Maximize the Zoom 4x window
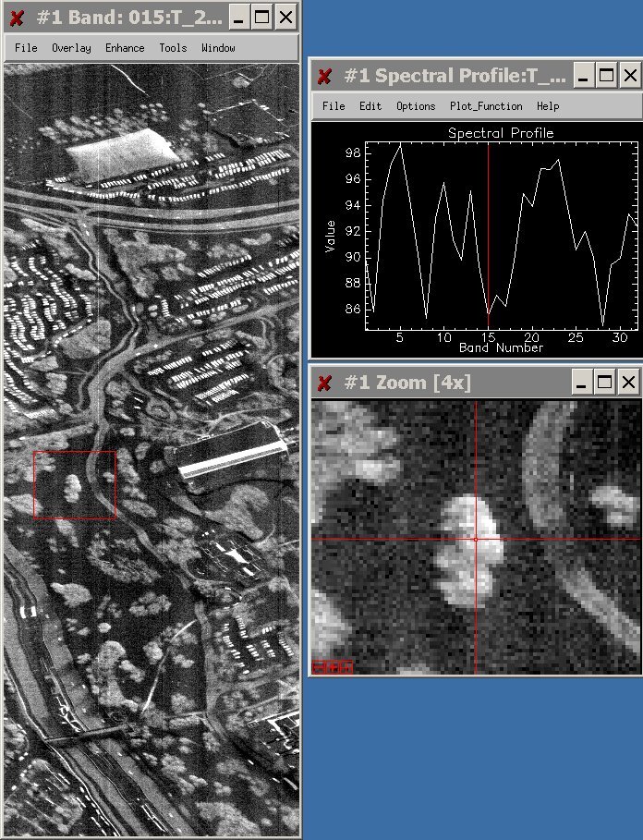 (604, 383)
